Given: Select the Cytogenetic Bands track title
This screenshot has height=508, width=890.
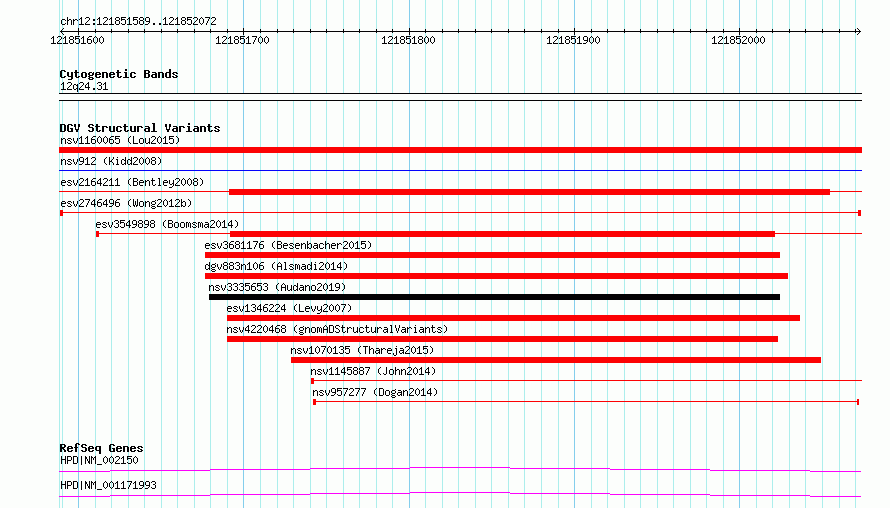Looking at the screenshot, I should tap(119, 74).
